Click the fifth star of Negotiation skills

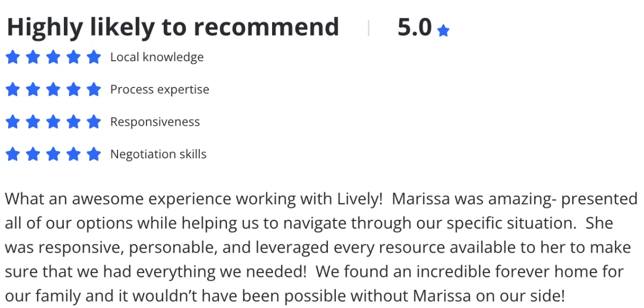pos(94,154)
